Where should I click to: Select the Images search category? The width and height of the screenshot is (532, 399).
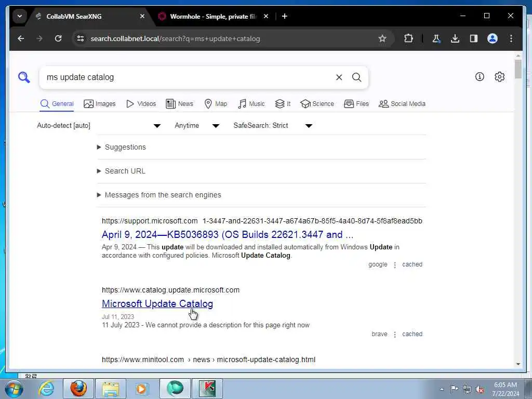pos(100,104)
